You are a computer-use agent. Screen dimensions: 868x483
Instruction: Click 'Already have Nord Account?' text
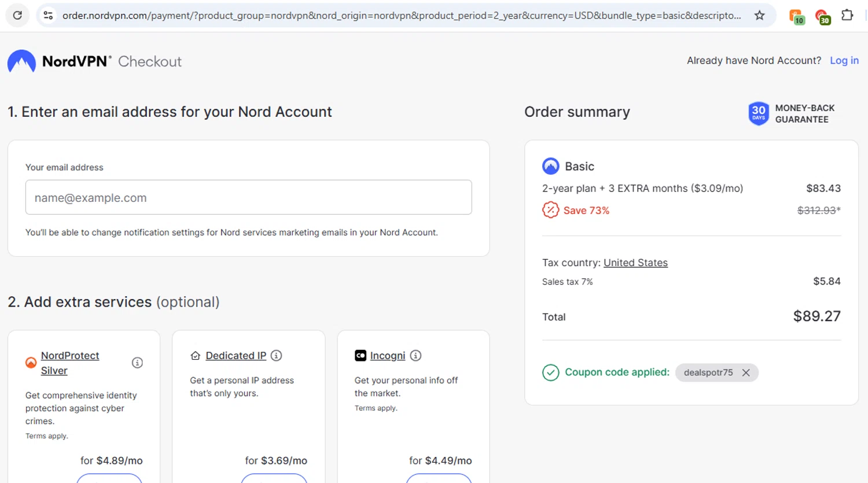coord(754,61)
